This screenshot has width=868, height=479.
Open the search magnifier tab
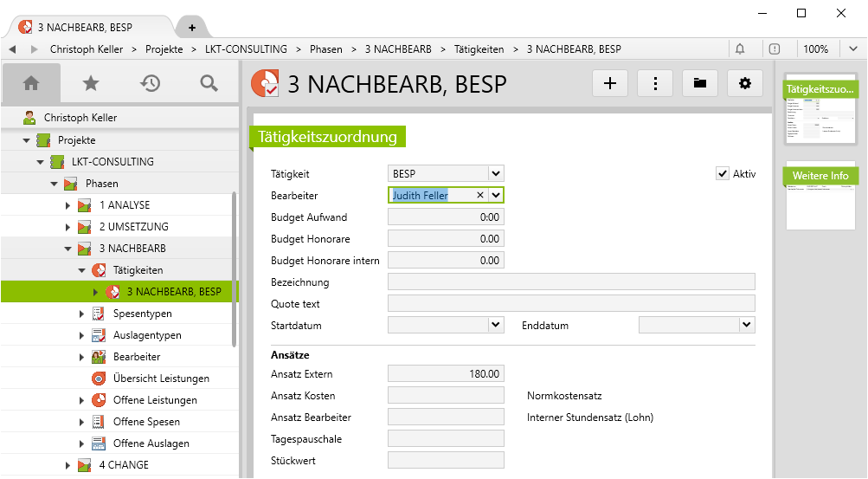click(209, 83)
